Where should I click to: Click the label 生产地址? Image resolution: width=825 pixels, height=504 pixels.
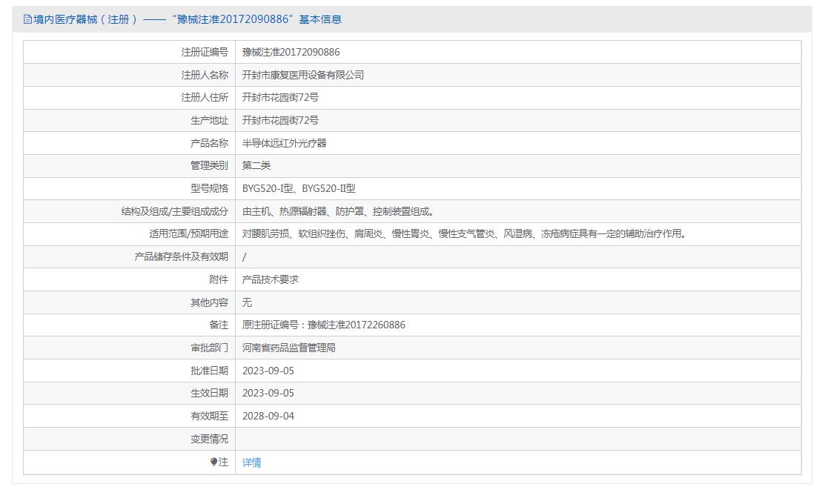[x=210, y=121]
